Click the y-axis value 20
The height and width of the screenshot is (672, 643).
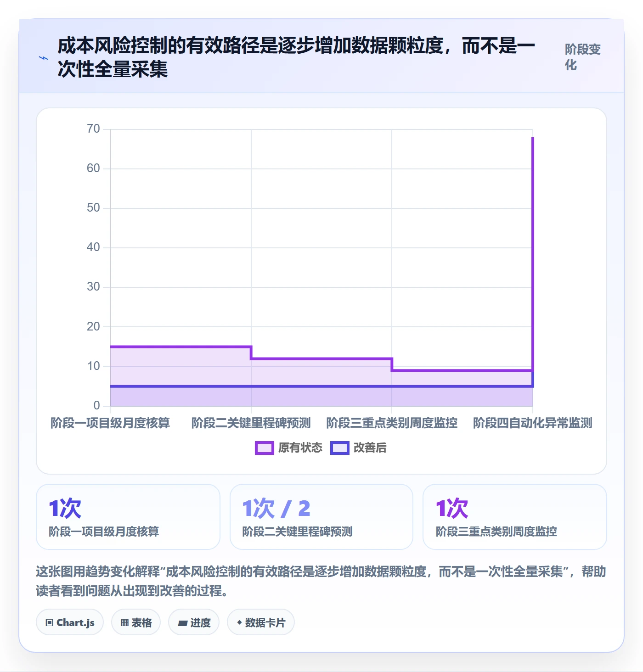coord(93,327)
